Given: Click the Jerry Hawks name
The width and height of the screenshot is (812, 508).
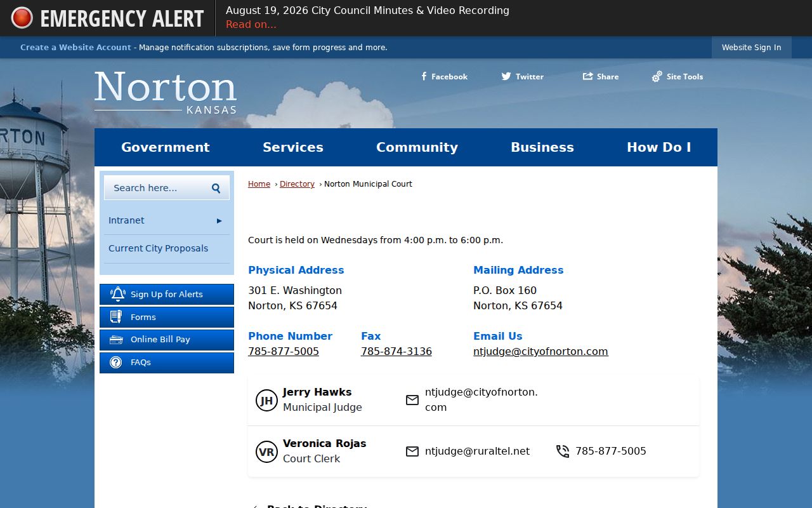Looking at the screenshot, I should pyautogui.click(x=317, y=392).
